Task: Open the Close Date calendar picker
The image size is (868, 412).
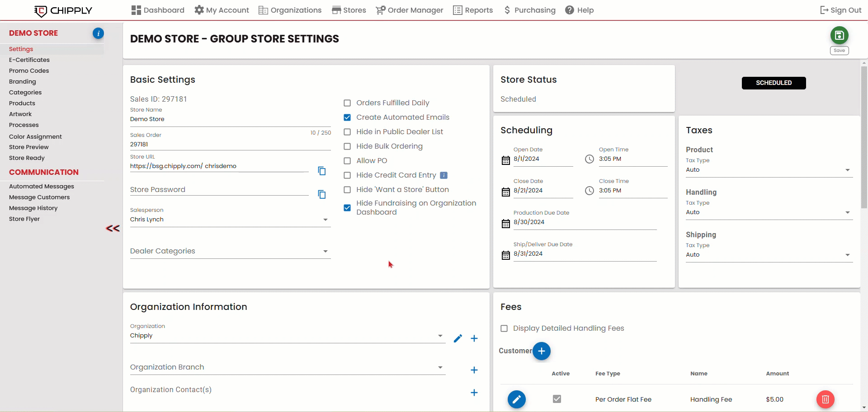Action: (506, 192)
